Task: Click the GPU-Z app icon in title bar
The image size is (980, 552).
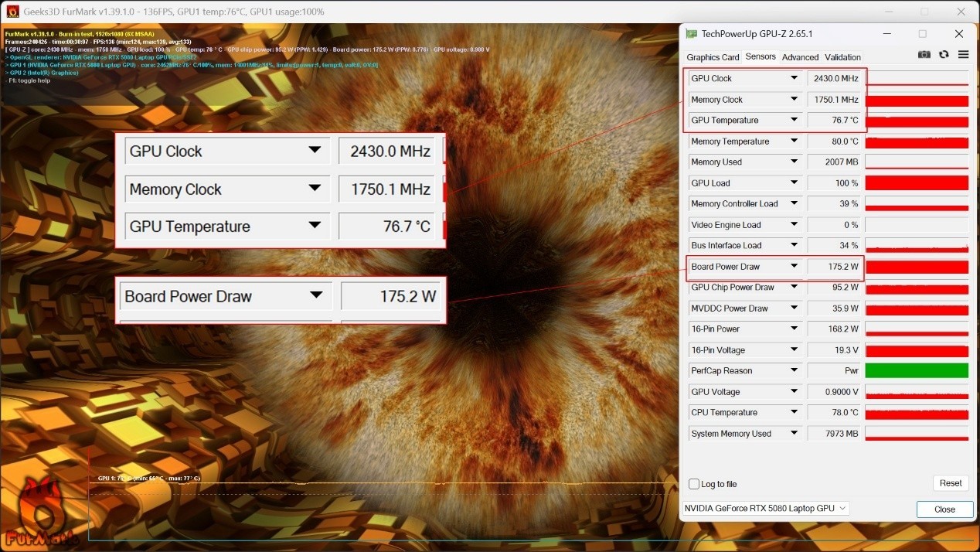Action: [x=691, y=34]
